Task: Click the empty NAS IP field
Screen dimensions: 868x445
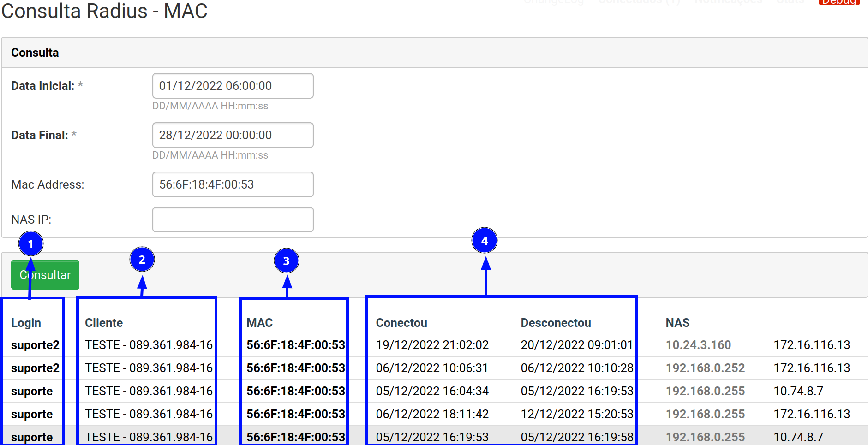Action: 233,220
